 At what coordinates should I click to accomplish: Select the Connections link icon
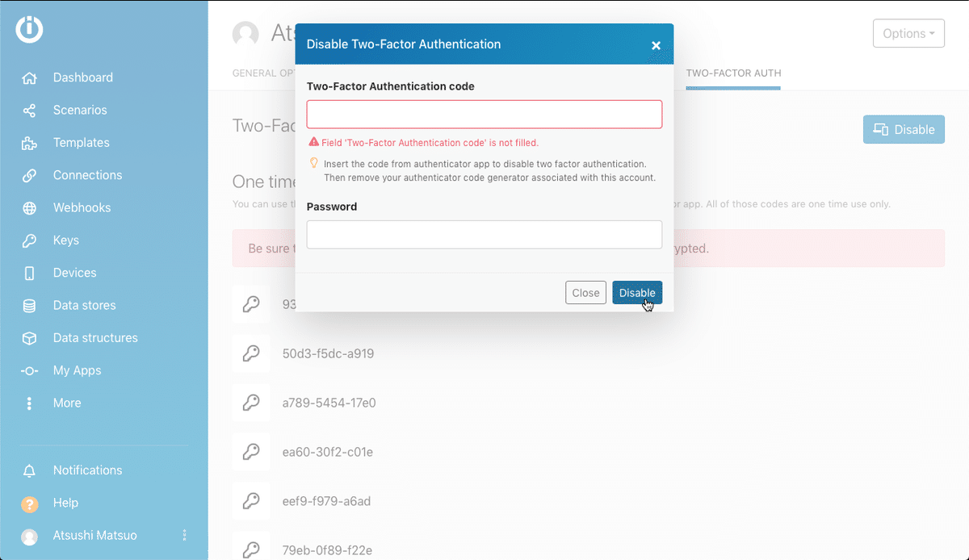(30, 175)
